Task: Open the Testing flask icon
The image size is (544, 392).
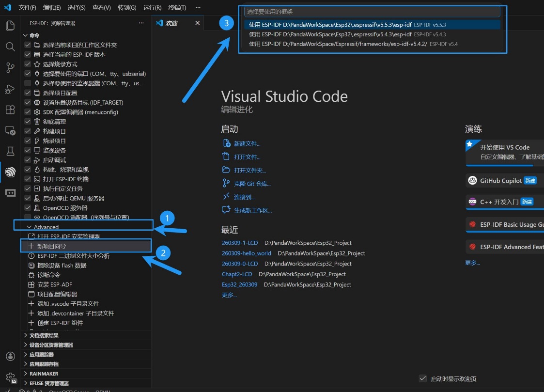Action: click(x=10, y=151)
